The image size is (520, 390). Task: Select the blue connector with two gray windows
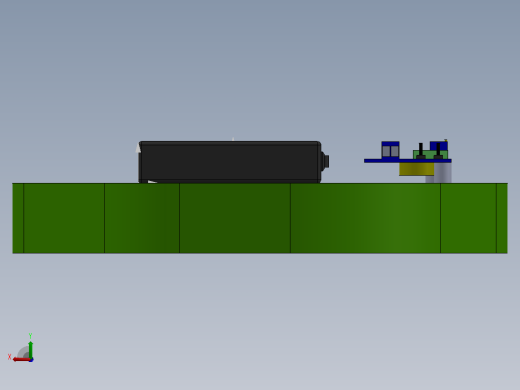390,150
